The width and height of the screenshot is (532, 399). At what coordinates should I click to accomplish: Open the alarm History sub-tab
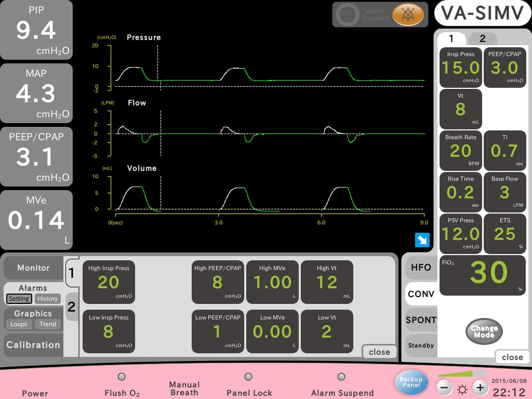click(47, 299)
